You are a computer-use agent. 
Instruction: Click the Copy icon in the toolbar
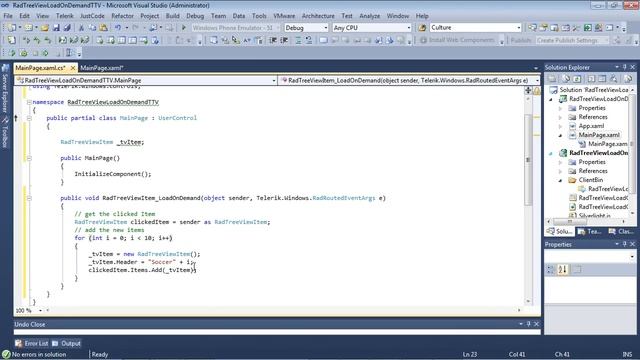[x=93, y=28]
